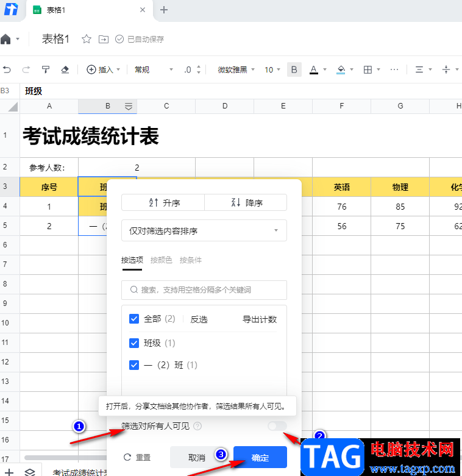Image resolution: width=462 pixels, height=476 pixels.
Task: Select the 英语 header cell
Action: pos(341,187)
